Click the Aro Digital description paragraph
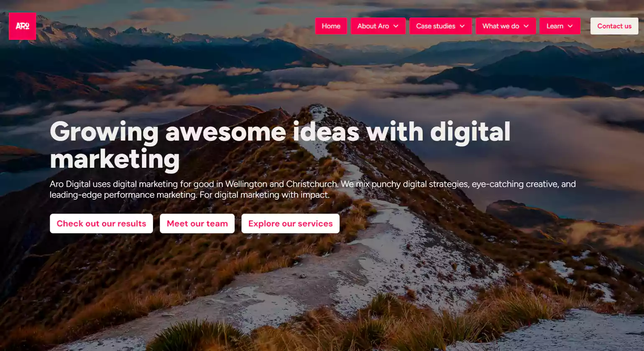The image size is (644, 351). coord(313,189)
